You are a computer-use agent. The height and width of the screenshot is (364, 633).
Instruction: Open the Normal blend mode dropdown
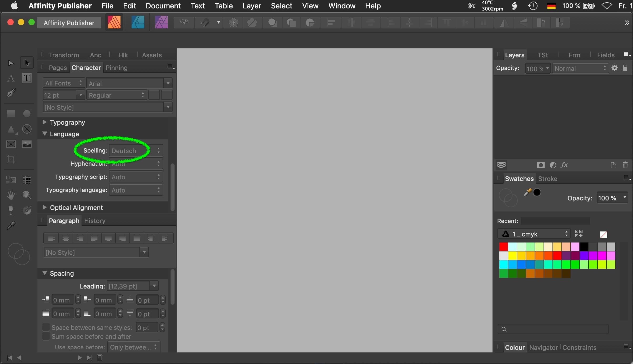point(580,68)
